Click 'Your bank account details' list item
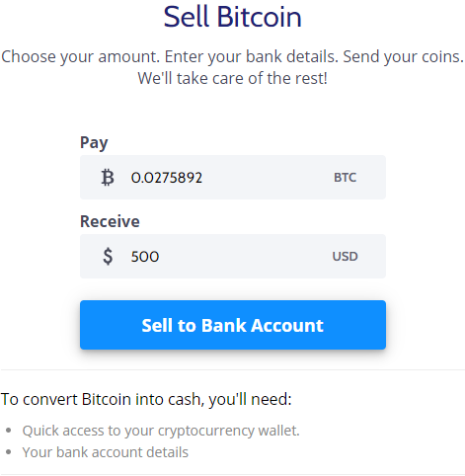The height and width of the screenshot is (476, 465). point(106,452)
